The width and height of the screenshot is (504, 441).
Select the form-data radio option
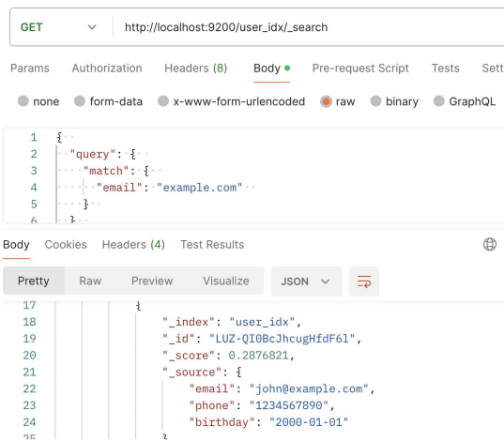[108, 101]
